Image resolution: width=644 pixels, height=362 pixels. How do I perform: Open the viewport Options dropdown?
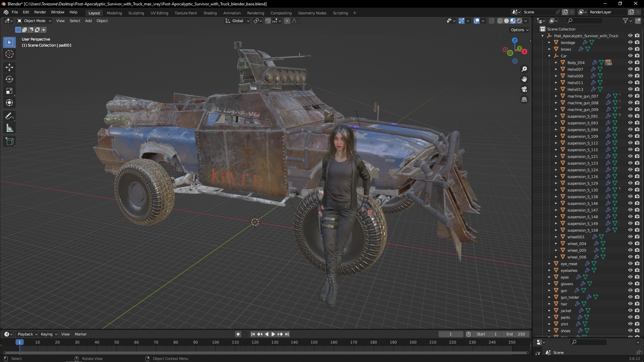(x=520, y=30)
